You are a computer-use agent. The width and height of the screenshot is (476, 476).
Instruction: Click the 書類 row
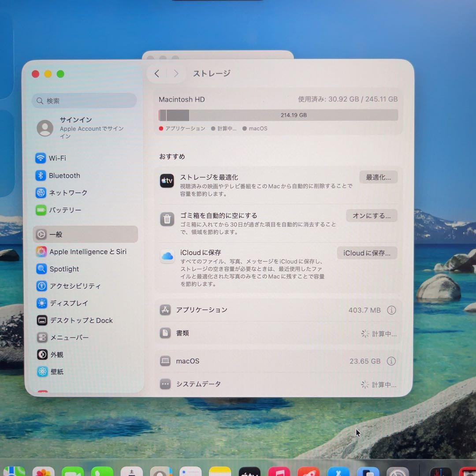278,333
